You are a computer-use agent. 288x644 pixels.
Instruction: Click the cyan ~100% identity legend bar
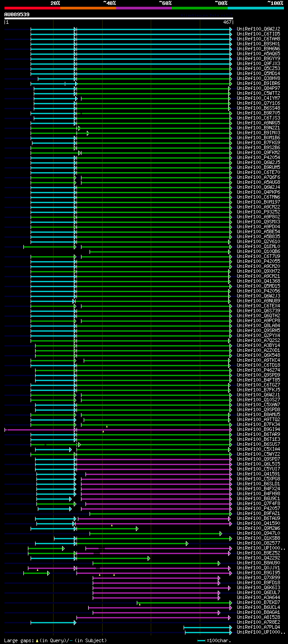point(256,8)
